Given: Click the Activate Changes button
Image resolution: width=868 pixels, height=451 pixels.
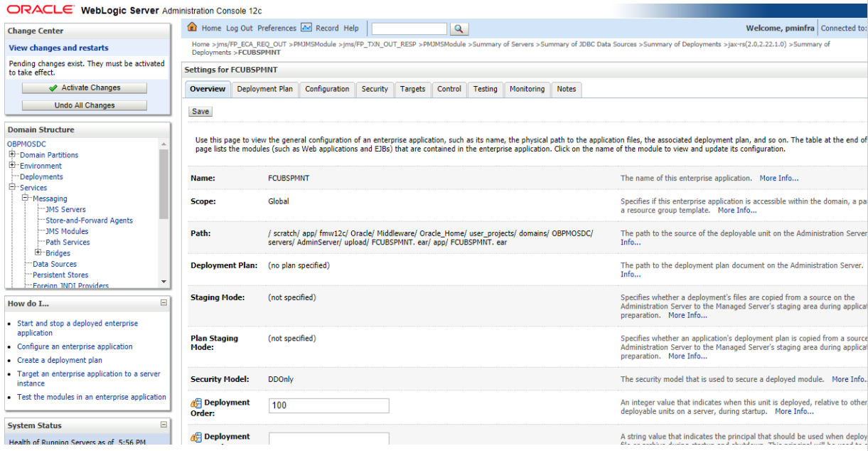Looking at the screenshot, I should point(84,88).
